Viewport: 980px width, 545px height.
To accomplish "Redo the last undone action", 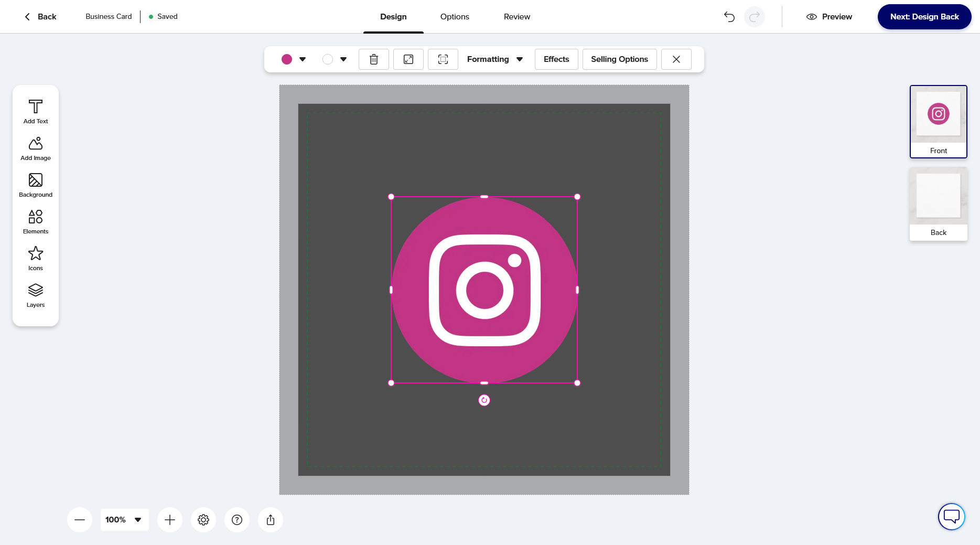I will [755, 17].
